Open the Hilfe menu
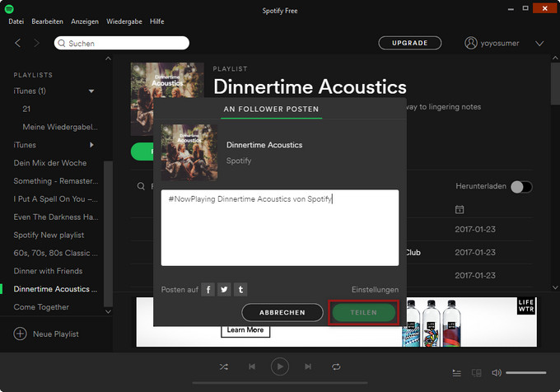560x392 pixels. click(x=156, y=21)
